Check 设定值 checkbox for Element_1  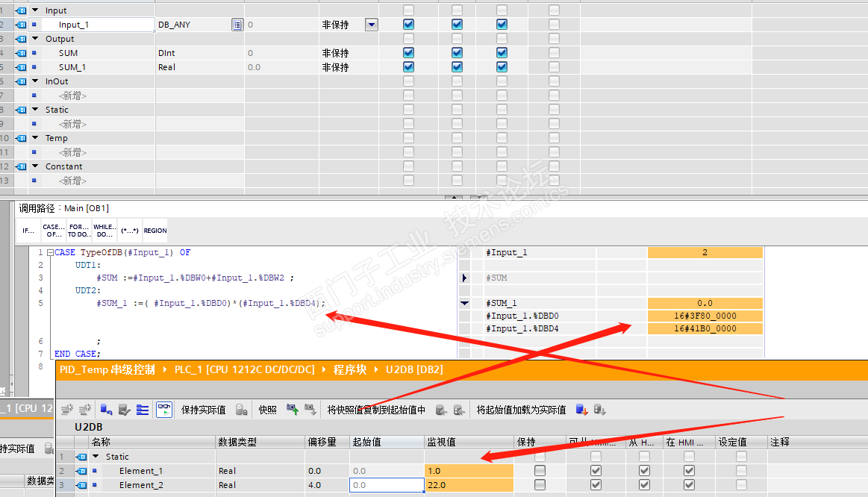(x=741, y=470)
